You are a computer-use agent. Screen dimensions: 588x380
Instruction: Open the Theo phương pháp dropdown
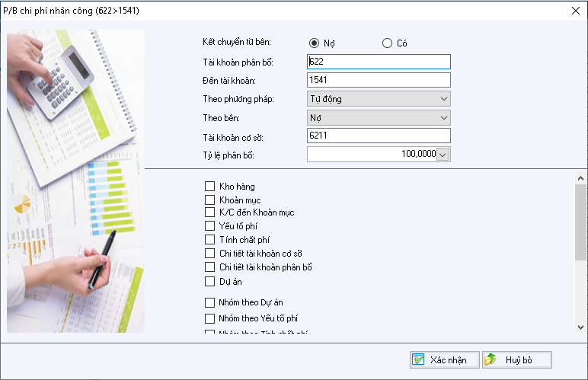pos(379,99)
